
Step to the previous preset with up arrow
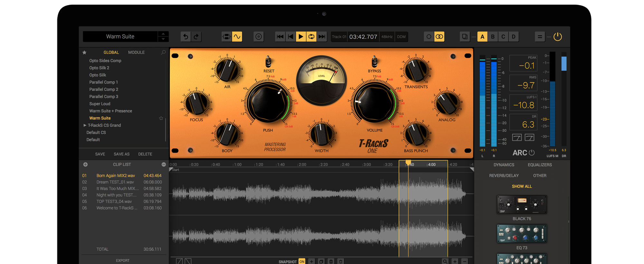pyautogui.click(x=163, y=34)
